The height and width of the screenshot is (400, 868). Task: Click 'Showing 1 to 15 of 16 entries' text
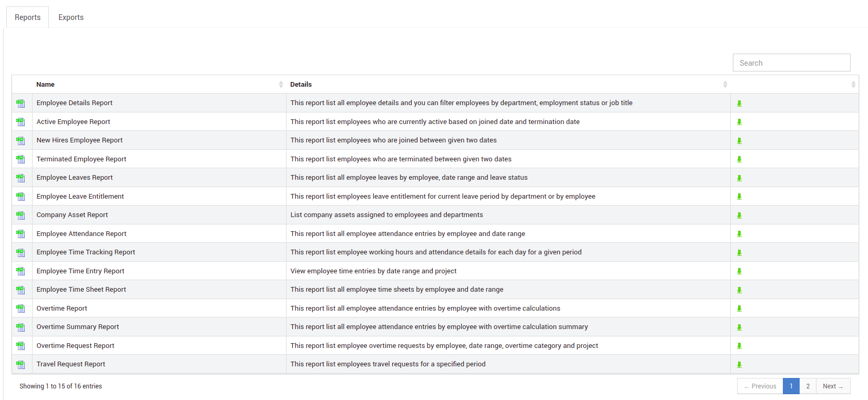point(61,386)
